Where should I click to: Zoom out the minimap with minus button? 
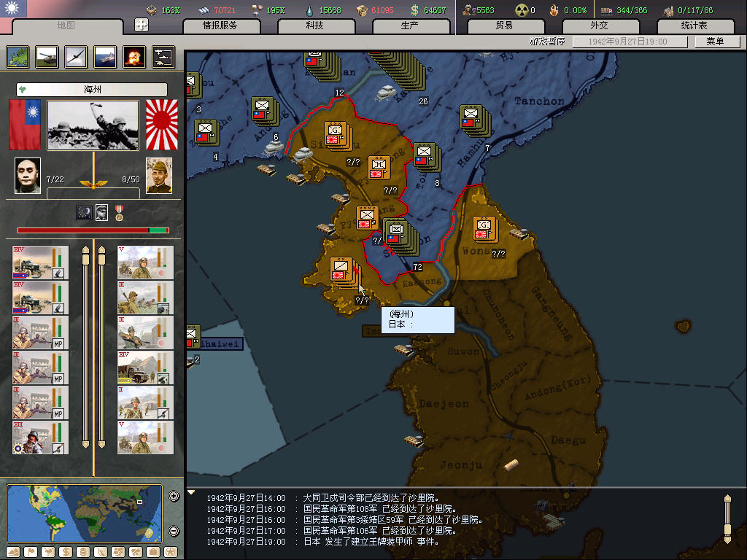pos(174,531)
